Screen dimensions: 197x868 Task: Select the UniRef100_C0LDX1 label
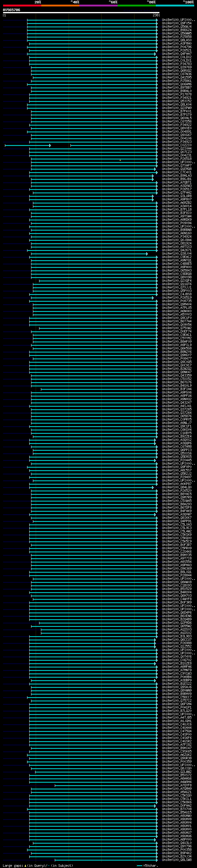(176, 60)
